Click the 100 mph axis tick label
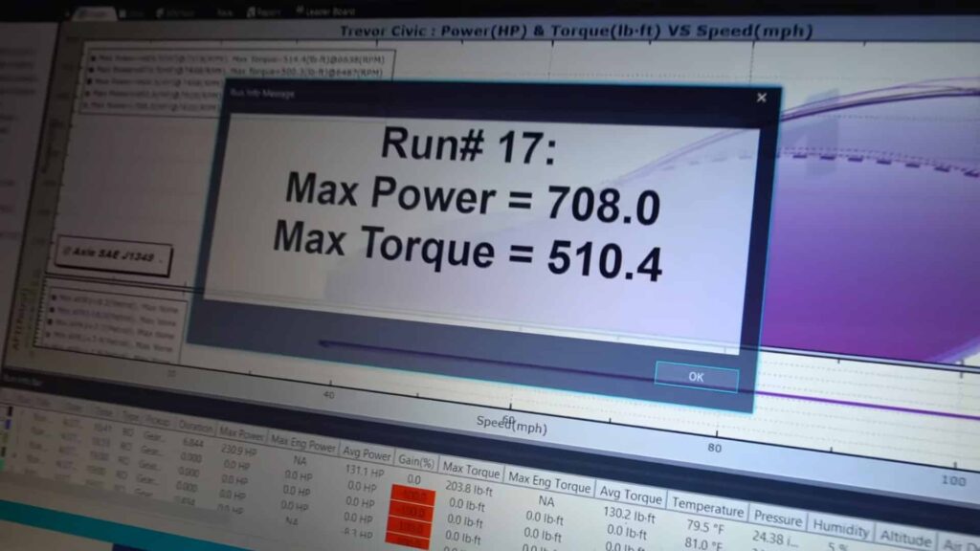Screen dimensions: 980x551 click(953, 480)
